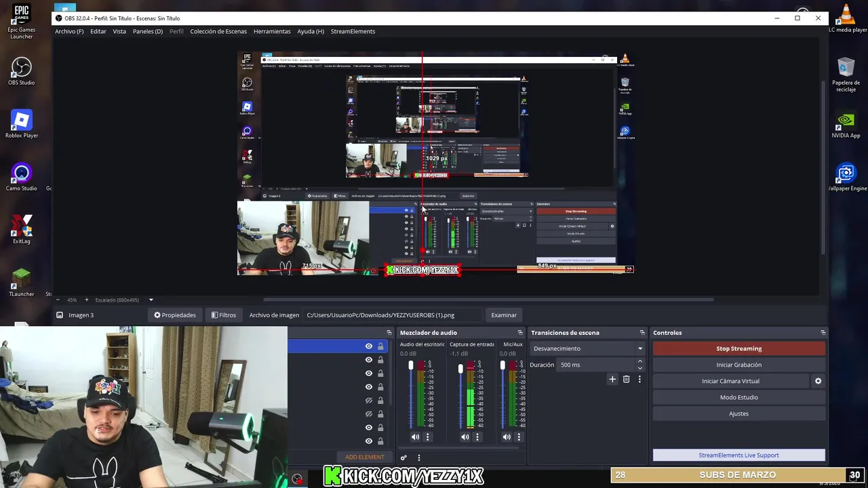Image resolution: width=868 pixels, height=488 pixels.
Task: Open the Herramientas menu
Action: pos(272,31)
